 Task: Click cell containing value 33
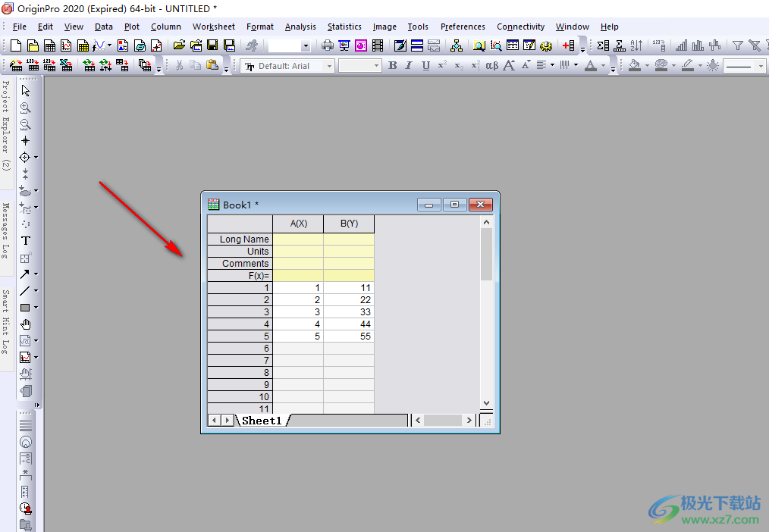(x=349, y=312)
